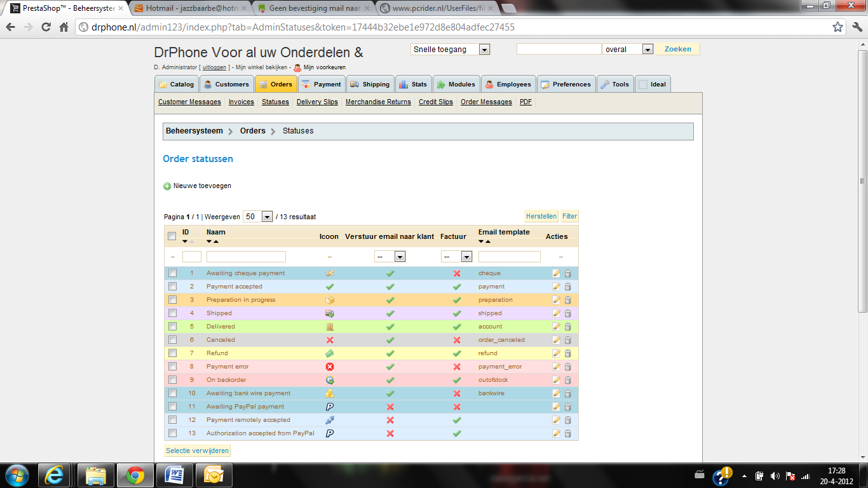This screenshot has width=868, height=488.
Task: Click the green plus Nieuwe toevoegen icon
Action: click(x=167, y=186)
